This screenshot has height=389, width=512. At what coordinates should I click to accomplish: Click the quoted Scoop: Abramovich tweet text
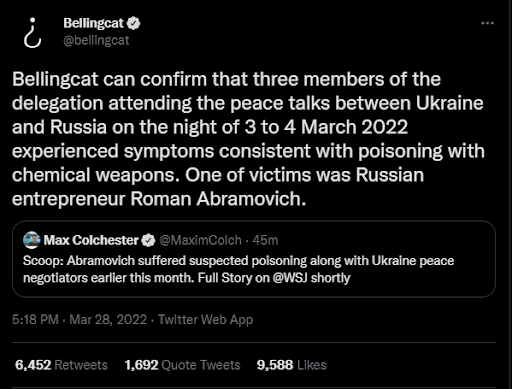coord(238,269)
